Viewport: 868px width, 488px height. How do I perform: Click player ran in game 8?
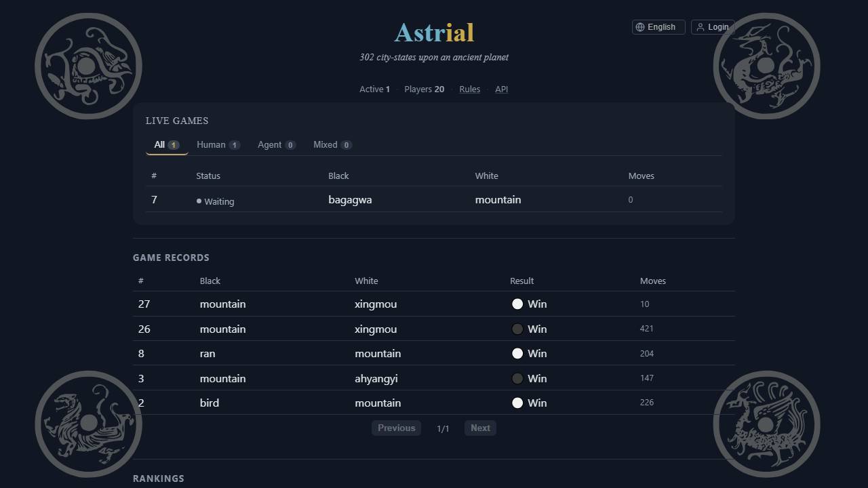(x=208, y=353)
